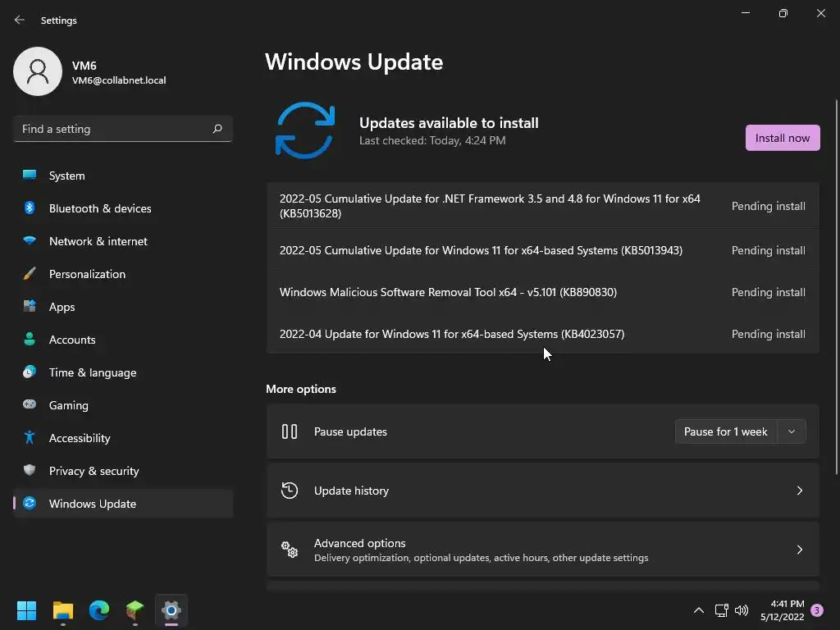The image size is (840, 630).
Task: Click the Network wifi icon
Action: pos(30,240)
